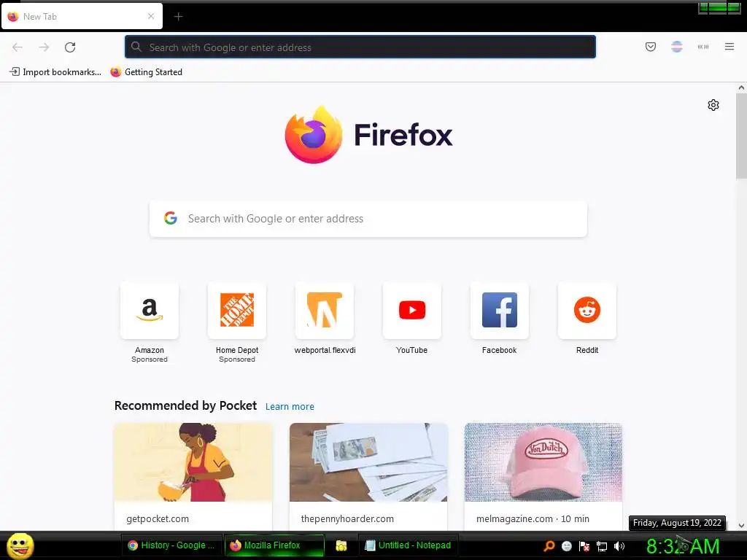Open new tab page settings gear
Screen dimensions: 747x560
click(713, 105)
